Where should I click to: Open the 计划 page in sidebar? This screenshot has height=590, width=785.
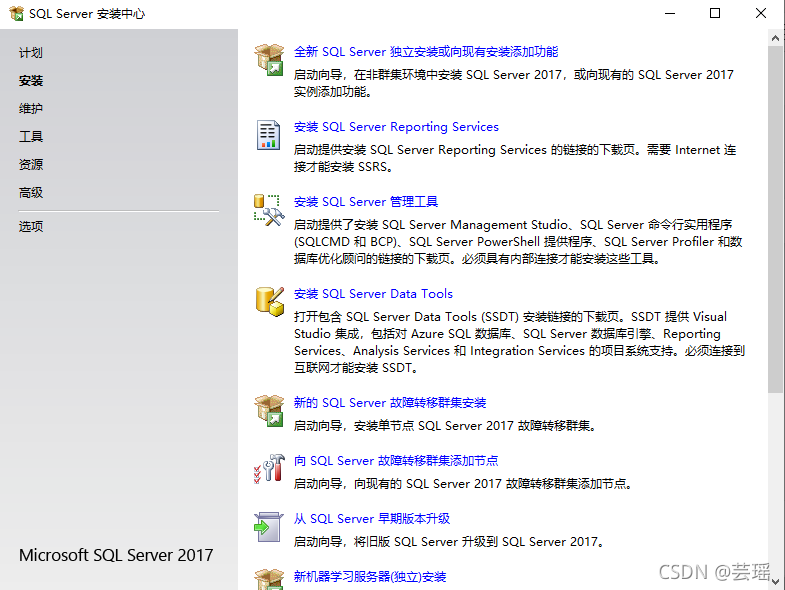(31, 53)
